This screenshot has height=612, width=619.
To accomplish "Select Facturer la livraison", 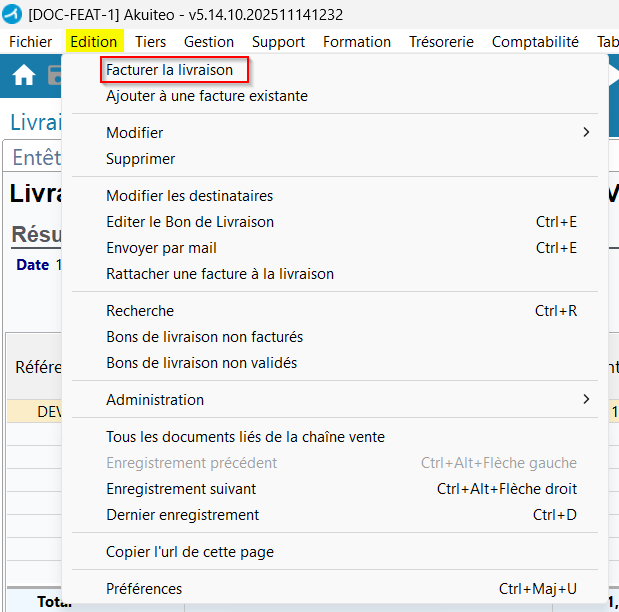I will point(170,70).
